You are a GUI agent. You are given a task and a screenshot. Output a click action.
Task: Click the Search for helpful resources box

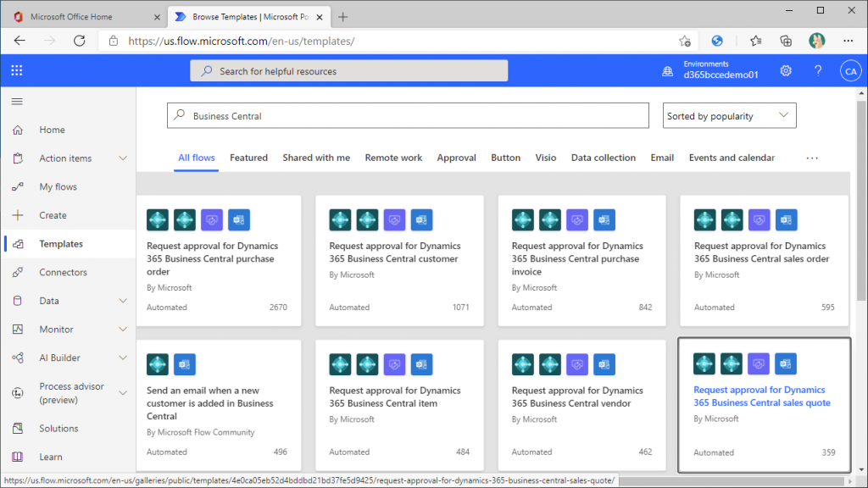point(348,71)
